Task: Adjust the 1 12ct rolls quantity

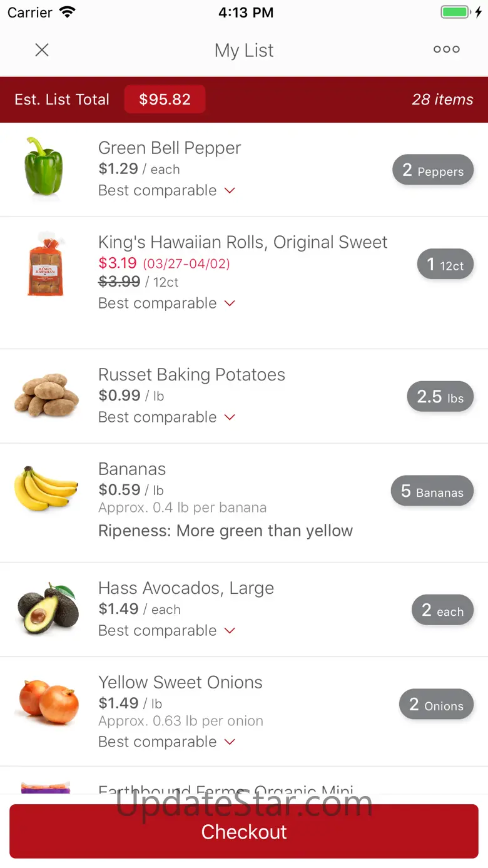Action: pyautogui.click(x=445, y=265)
